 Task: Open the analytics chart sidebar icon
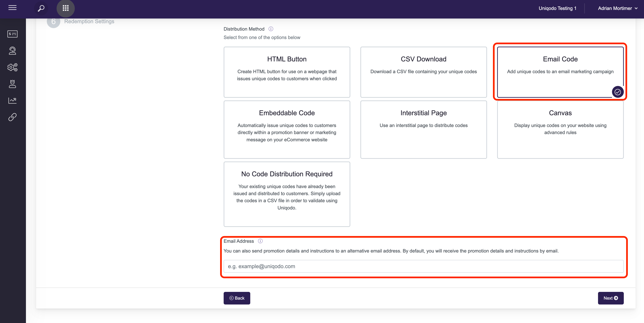12,100
